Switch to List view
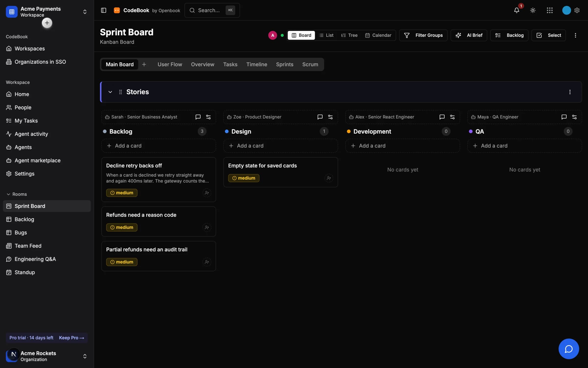 pyautogui.click(x=326, y=35)
